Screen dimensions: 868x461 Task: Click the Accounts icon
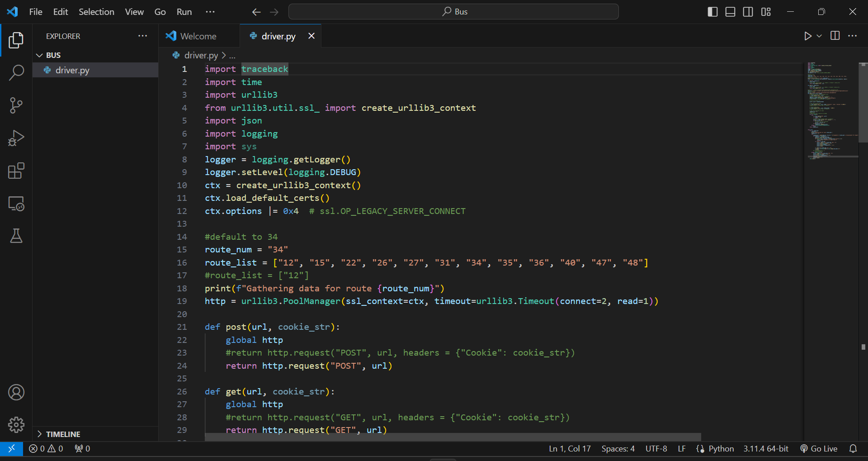(x=16, y=392)
